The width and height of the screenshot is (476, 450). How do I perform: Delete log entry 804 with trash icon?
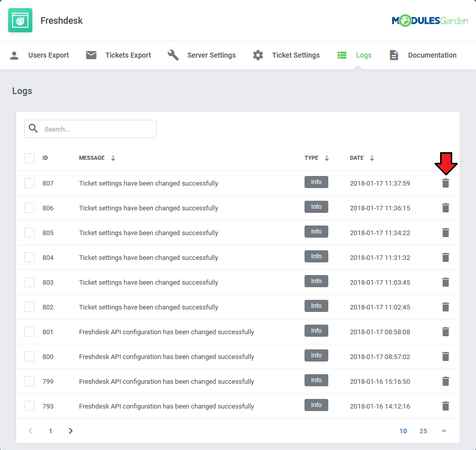pyautogui.click(x=445, y=258)
